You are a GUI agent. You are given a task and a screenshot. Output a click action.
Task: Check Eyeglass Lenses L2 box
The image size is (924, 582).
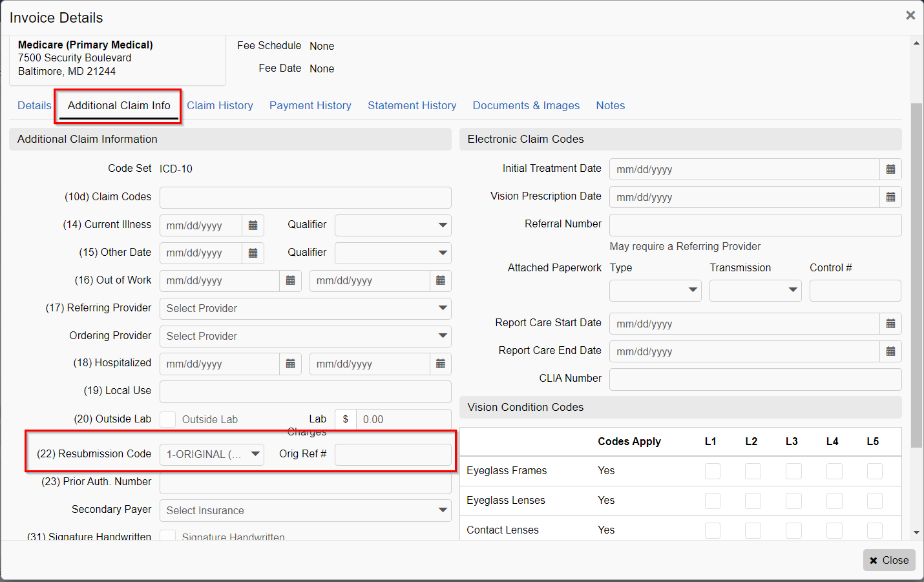[753, 501]
